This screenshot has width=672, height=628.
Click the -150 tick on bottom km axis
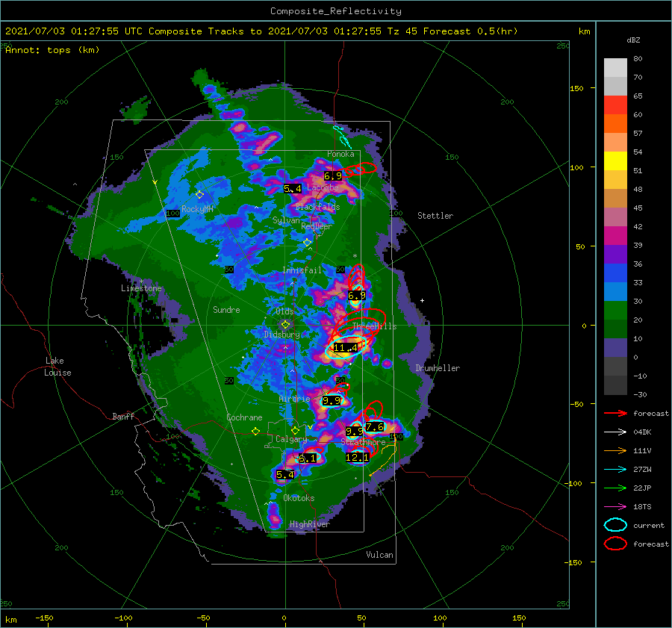pos(44,618)
